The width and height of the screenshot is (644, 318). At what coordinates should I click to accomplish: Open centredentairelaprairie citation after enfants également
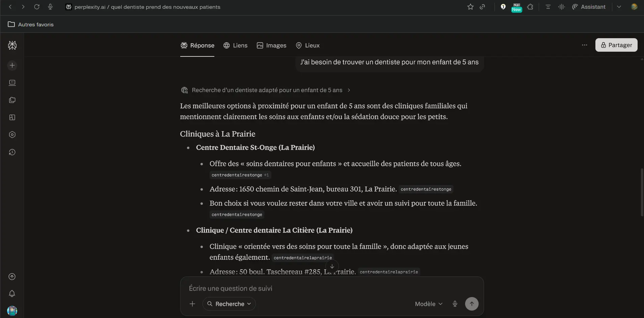pyautogui.click(x=303, y=258)
